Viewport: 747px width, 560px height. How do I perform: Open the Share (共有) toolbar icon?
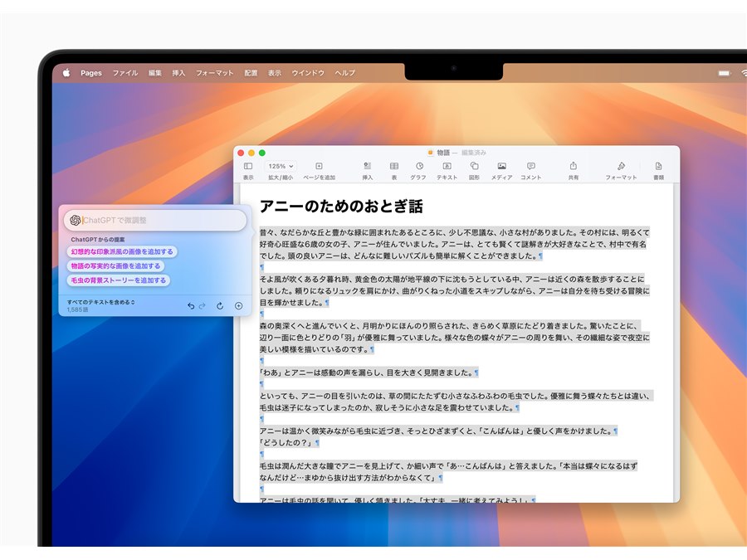(573, 166)
